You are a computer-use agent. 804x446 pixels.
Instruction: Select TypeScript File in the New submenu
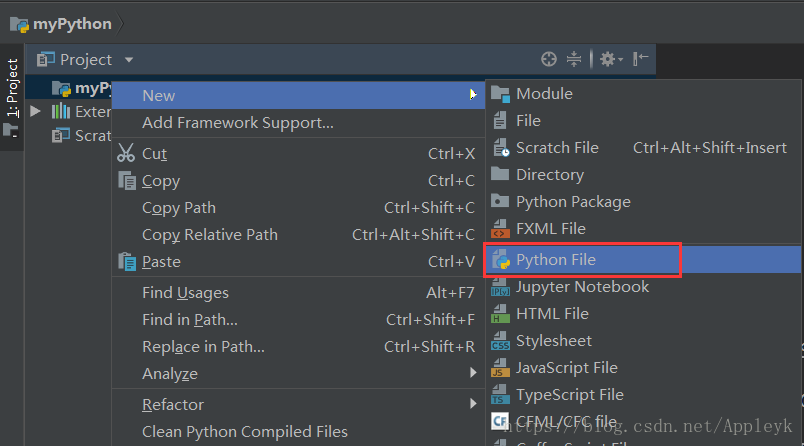coord(644,395)
